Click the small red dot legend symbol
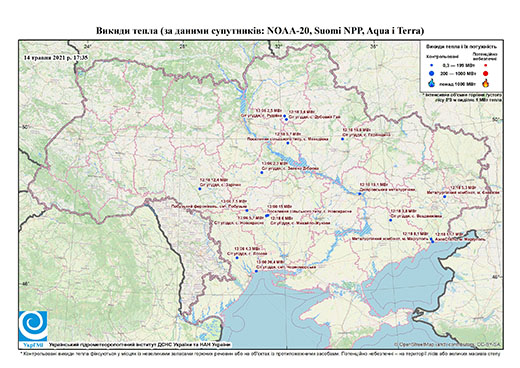This screenshot has height=368, width=520. (x=486, y=65)
